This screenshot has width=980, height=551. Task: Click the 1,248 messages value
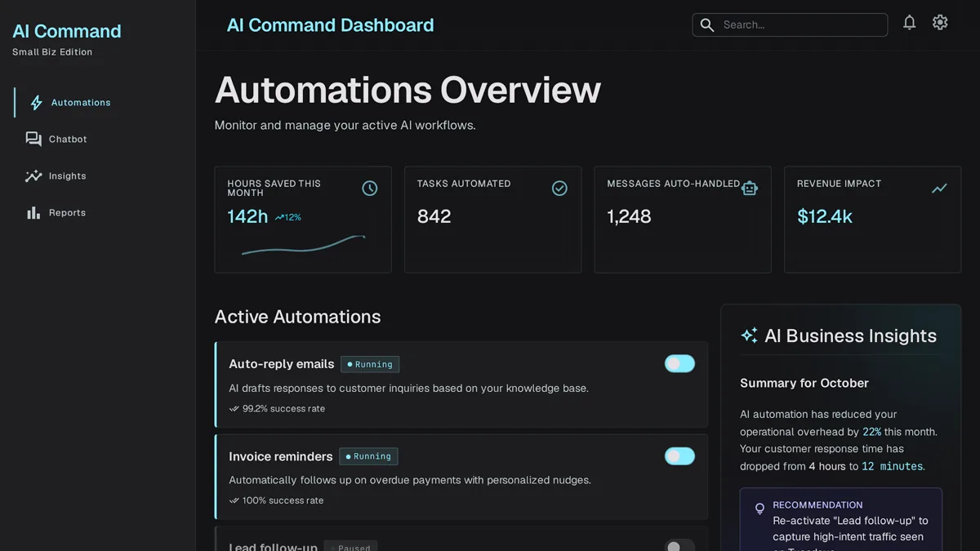tap(629, 216)
